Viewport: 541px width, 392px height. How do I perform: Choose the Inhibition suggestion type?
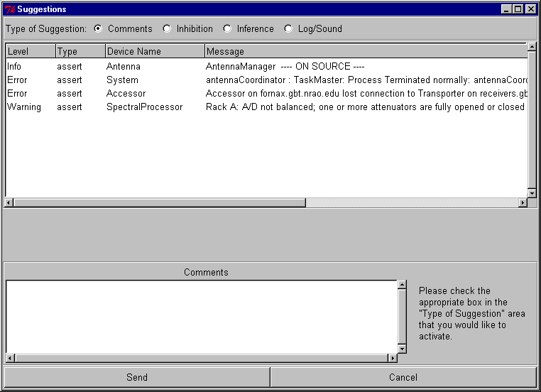pos(167,29)
